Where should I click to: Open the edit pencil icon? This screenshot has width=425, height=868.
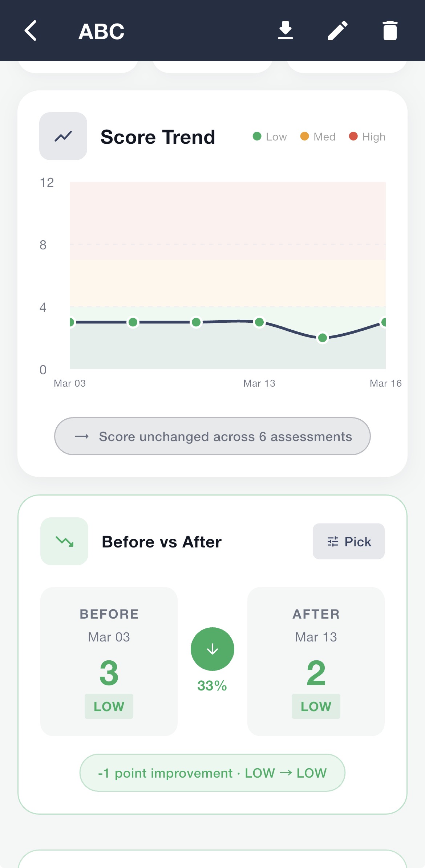[x=338, y=30]
